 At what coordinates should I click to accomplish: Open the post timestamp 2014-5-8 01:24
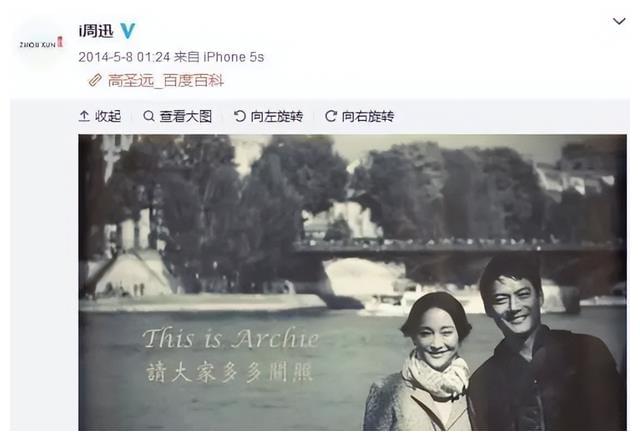pos(124,57)
